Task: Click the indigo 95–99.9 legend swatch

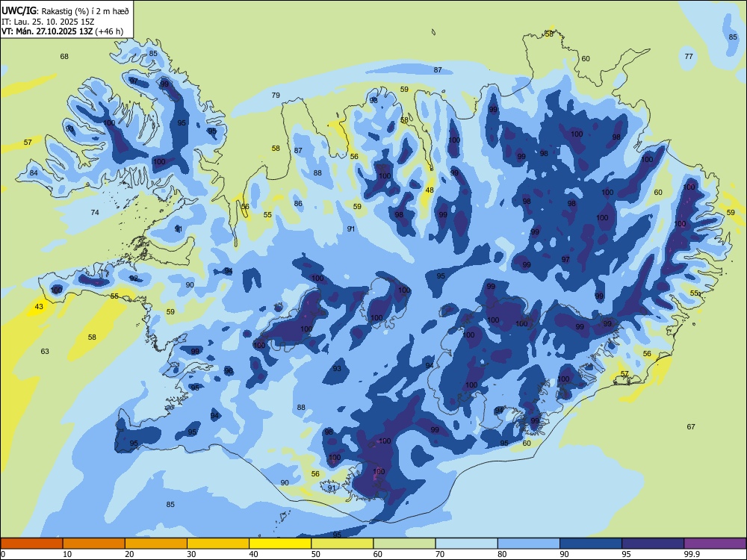Action: tap(653, 544)
